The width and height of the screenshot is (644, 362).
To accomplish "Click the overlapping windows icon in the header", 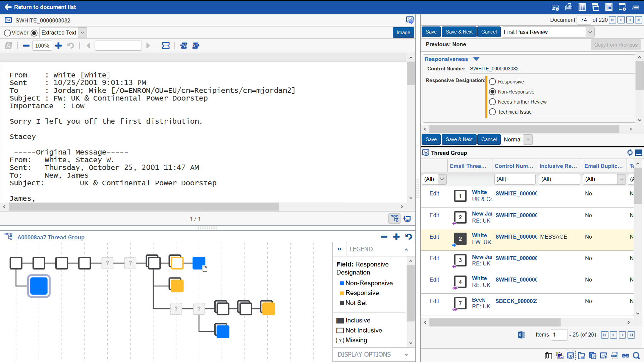I will tap(595, 7).
